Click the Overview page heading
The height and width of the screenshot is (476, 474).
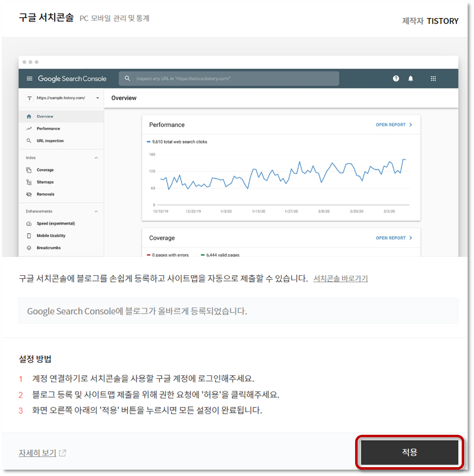click(x=124, y=98)
